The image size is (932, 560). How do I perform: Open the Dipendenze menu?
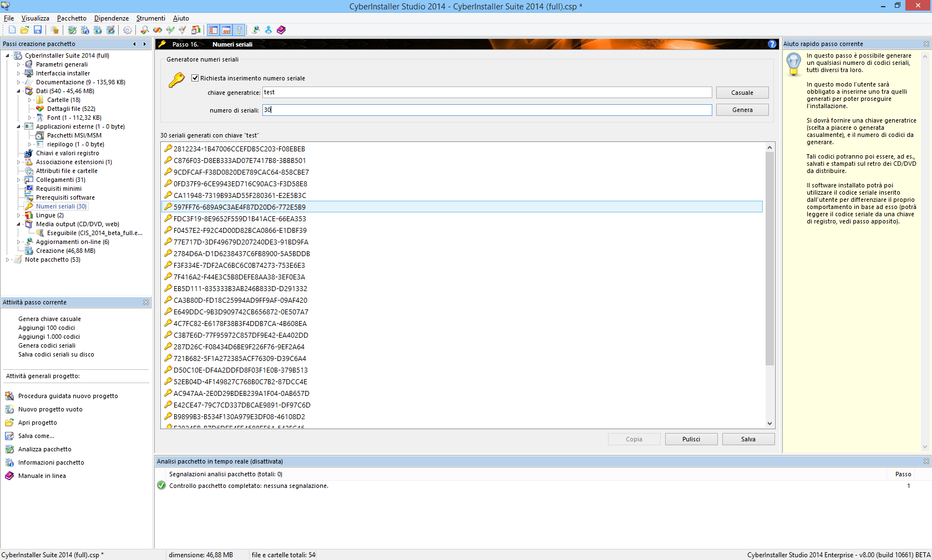coord(111,18)
